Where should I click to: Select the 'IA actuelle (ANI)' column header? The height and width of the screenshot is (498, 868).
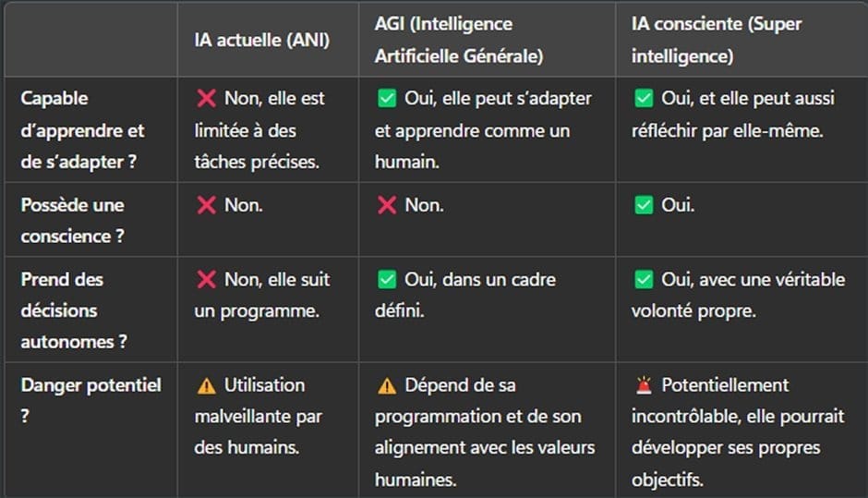(x=262, y=40)
